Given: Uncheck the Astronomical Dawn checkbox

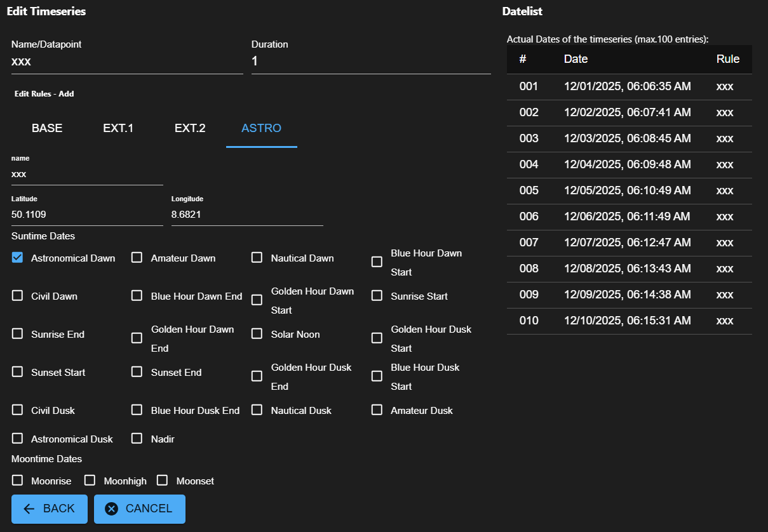Looking at the screenshot, I should 18,257.
